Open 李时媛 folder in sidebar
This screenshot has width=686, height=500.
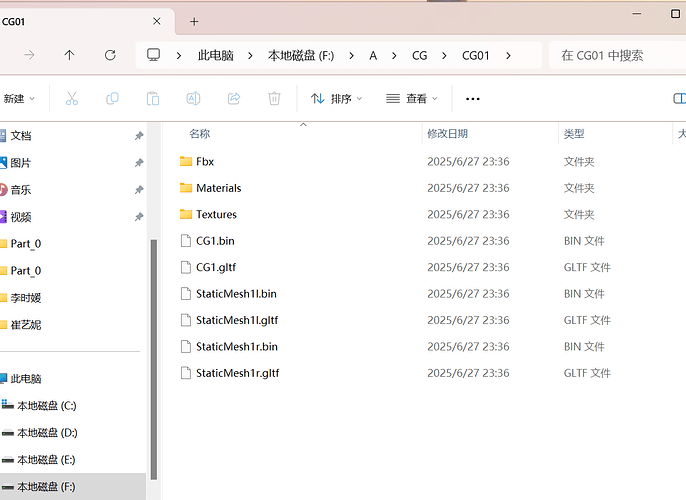(x=25, y=298)
